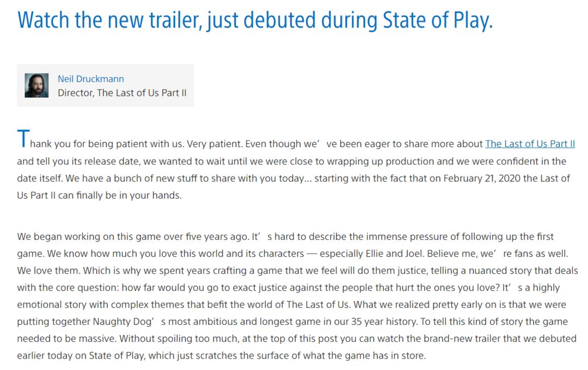Click 'State of Play' in the headline

click(437, 20)
